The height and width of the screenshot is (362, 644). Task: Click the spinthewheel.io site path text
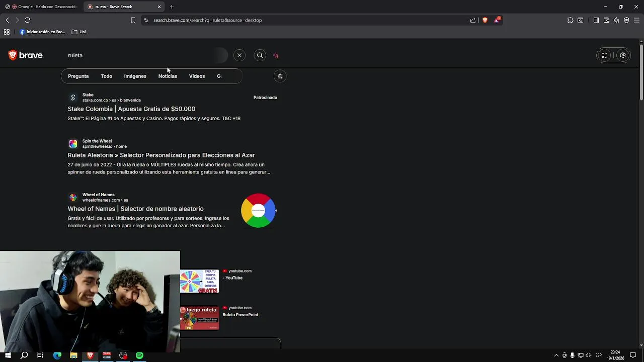105,146
